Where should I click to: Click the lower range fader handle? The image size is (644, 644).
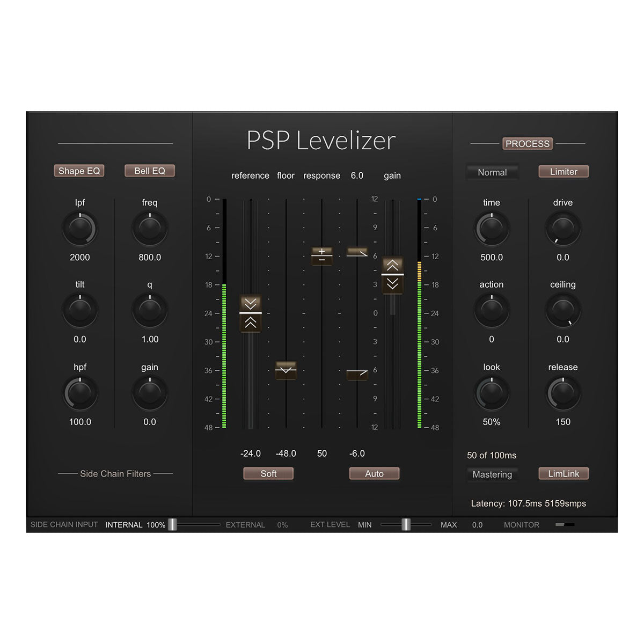coord(357,374)
